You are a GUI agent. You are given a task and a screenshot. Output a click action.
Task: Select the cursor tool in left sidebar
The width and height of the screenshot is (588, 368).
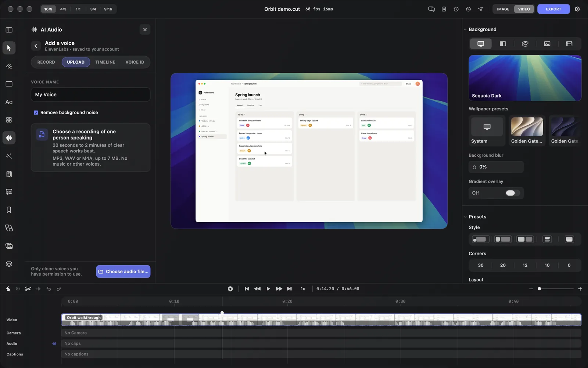point(9,48)
